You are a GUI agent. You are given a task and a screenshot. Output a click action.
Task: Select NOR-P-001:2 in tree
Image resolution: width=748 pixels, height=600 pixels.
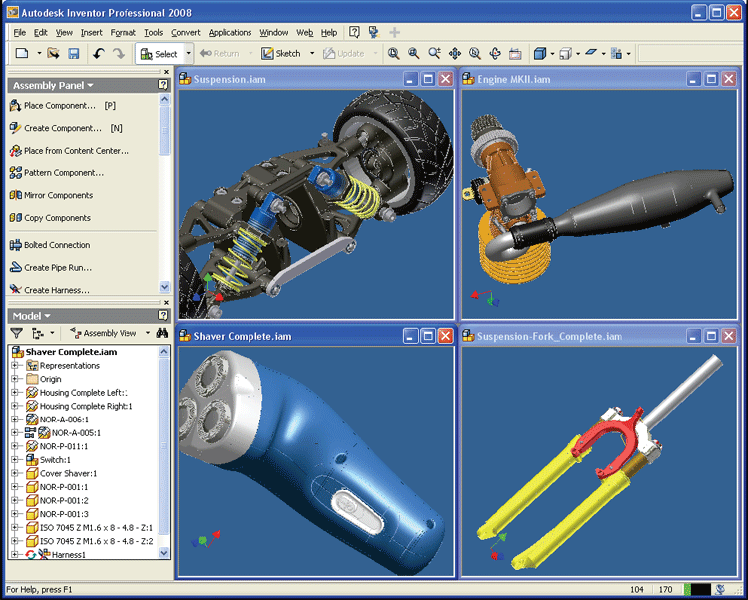coord(64,500)
